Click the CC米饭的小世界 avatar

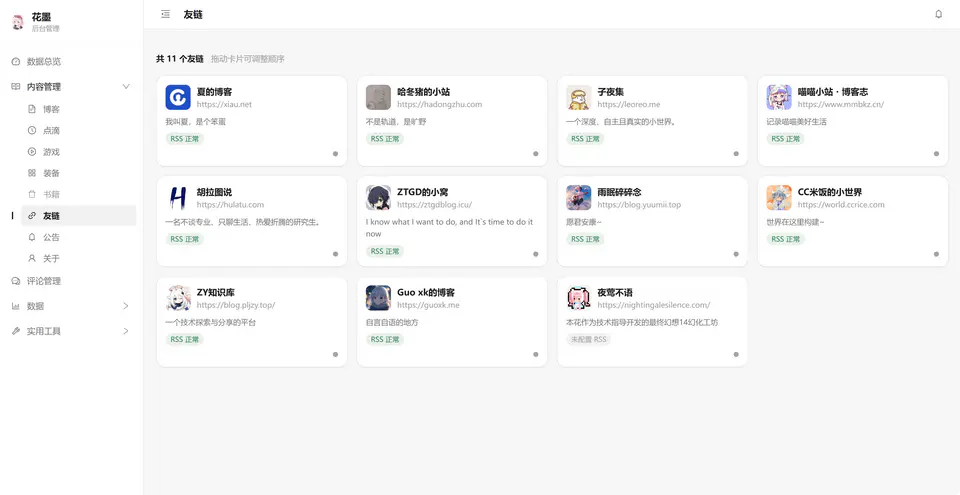(x=779, y=198)
